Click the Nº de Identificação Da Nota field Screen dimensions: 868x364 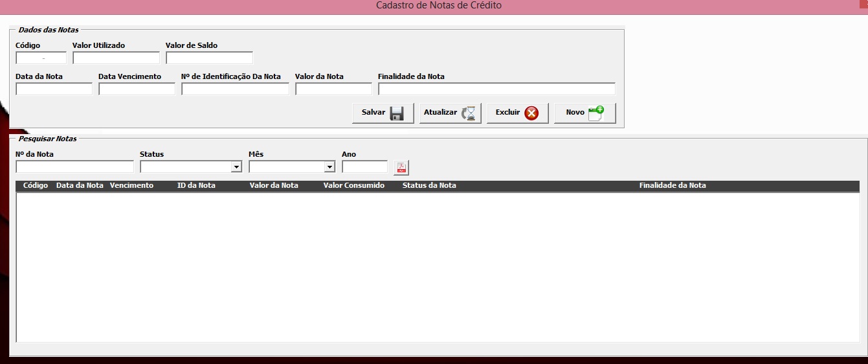coord(235,89)
